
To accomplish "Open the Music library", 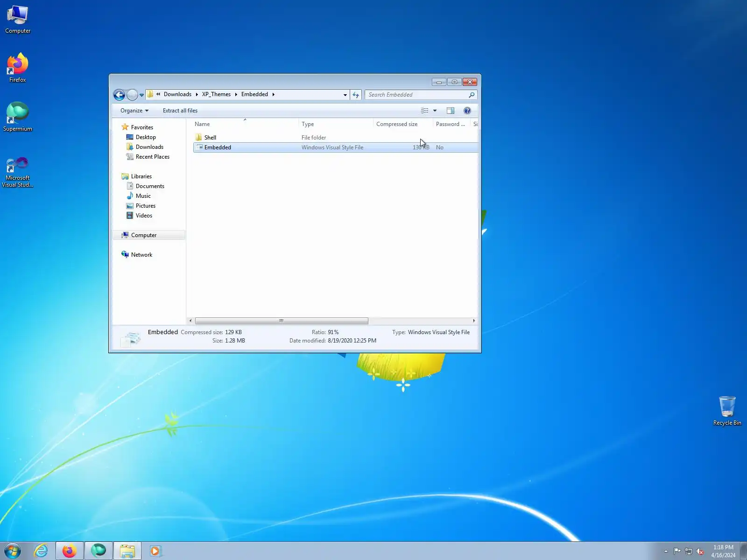I will point(143,196).
